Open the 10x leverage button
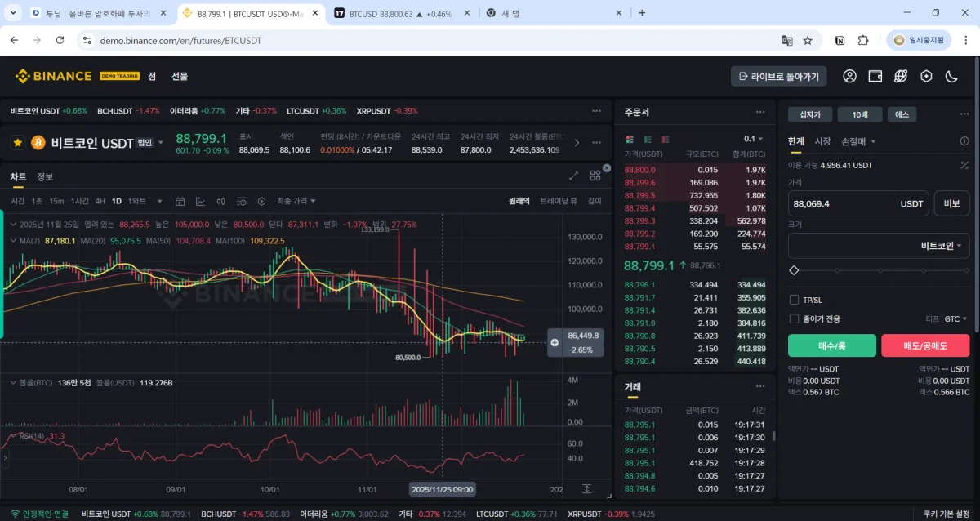 point(860,114)
